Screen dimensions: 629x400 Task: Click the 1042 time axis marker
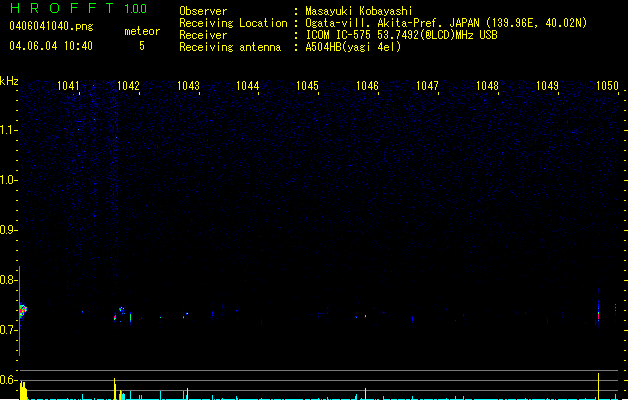(x=128, y=86)
